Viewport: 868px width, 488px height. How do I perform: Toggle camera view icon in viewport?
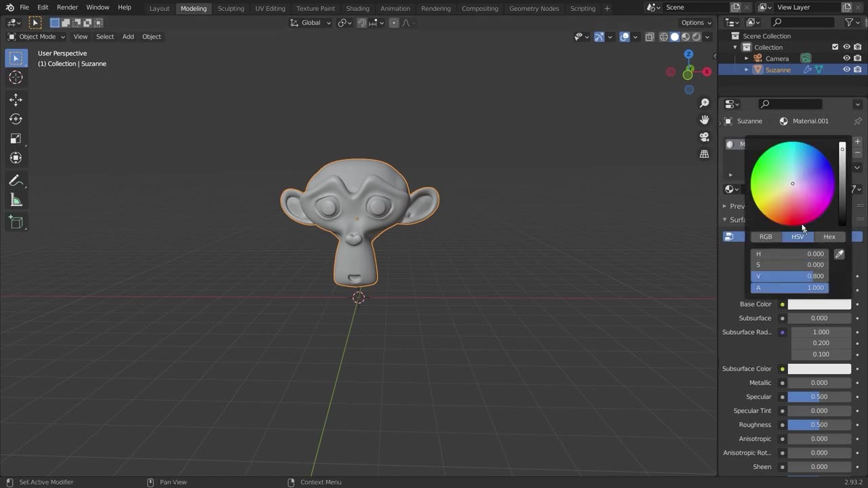tap(705, 137)
